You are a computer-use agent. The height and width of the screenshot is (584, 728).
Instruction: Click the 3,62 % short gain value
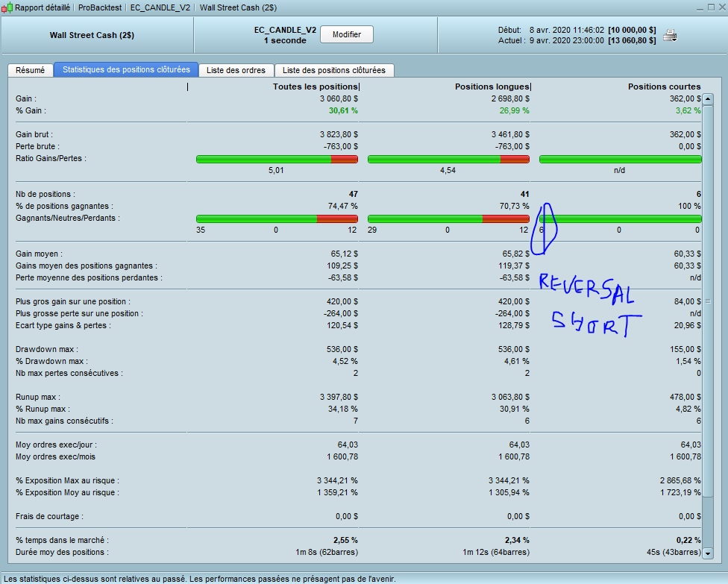pos(688,111)
